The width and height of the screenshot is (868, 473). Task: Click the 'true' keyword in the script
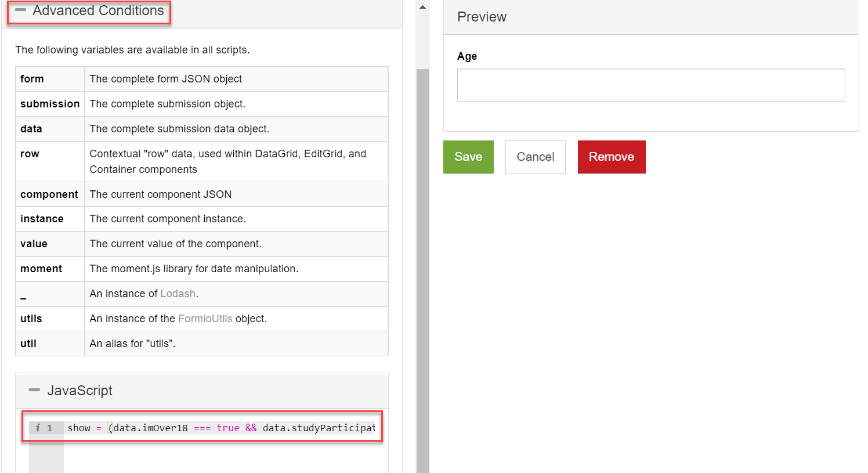[x=228, y=428]
